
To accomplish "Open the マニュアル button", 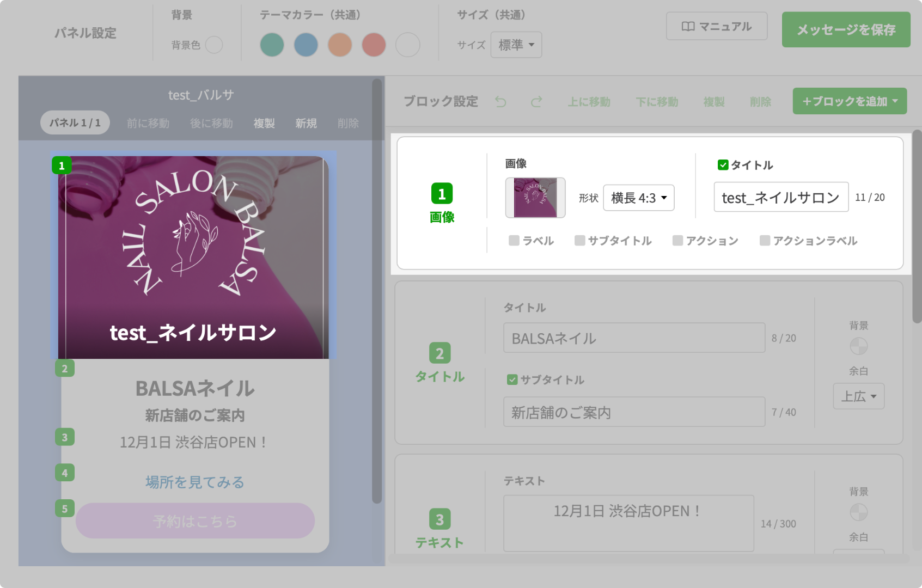I will pyautogui.click(x=716, y=27).
